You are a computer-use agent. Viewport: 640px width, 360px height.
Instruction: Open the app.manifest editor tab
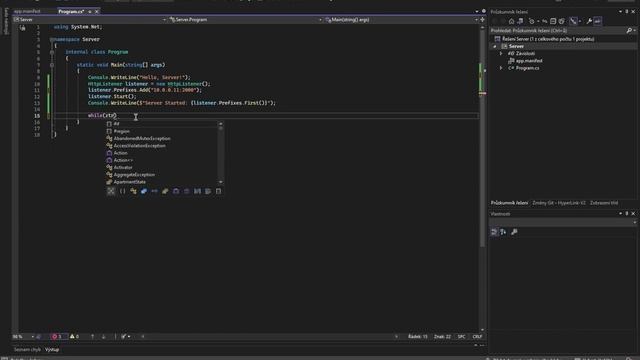point(28,11)
